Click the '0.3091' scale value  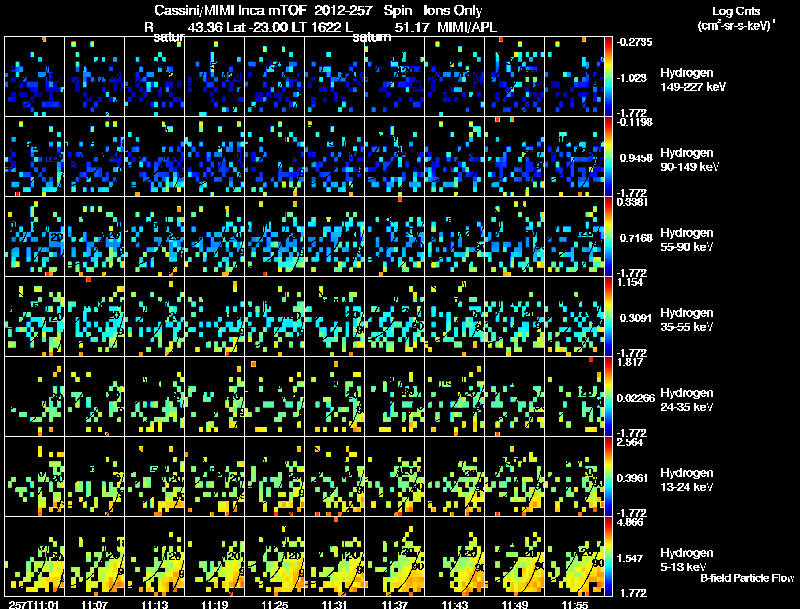[636, 318]
